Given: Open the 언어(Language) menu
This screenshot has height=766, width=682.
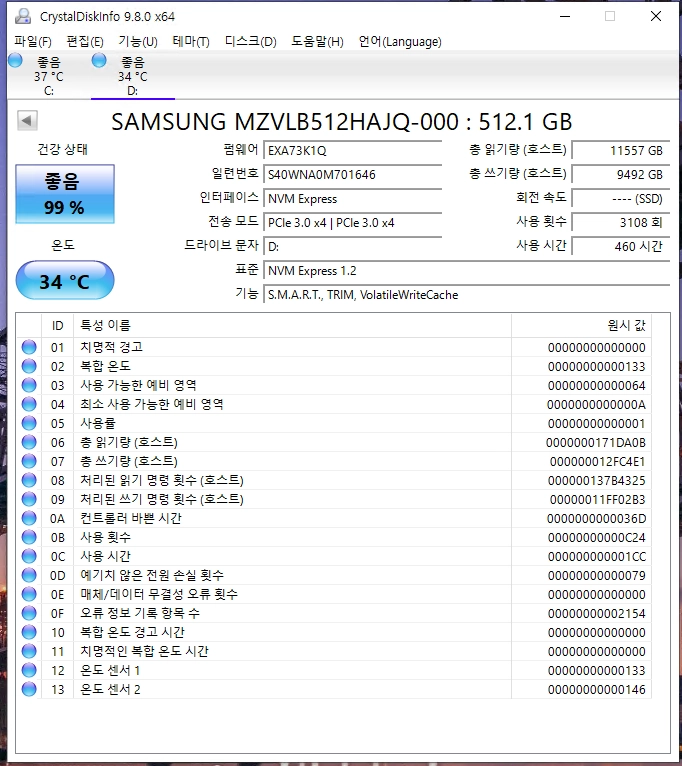Looking at the screenshot, I should [400, 42].
